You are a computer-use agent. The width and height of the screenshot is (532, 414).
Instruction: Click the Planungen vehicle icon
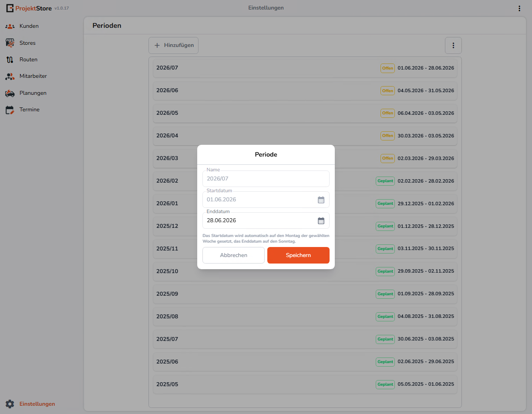tap(10, 93)
